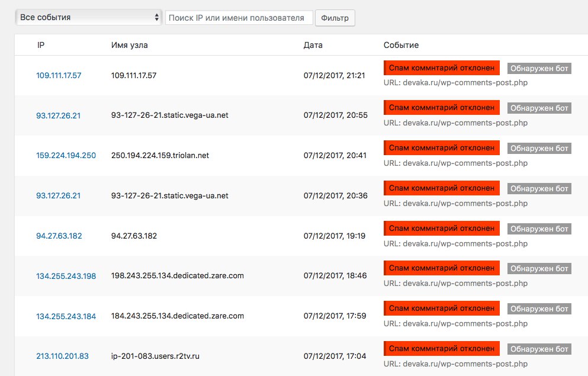
Task: Select hostname text 94.27.63.182
Action: (134, 236)
